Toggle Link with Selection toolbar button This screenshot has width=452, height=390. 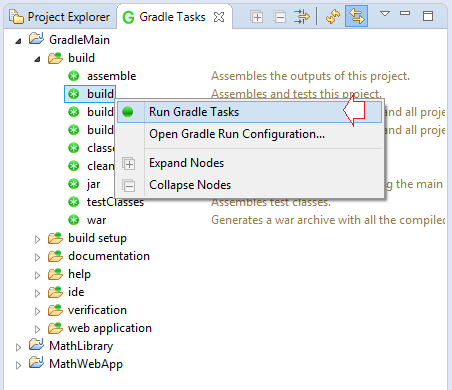coord(356,16)
